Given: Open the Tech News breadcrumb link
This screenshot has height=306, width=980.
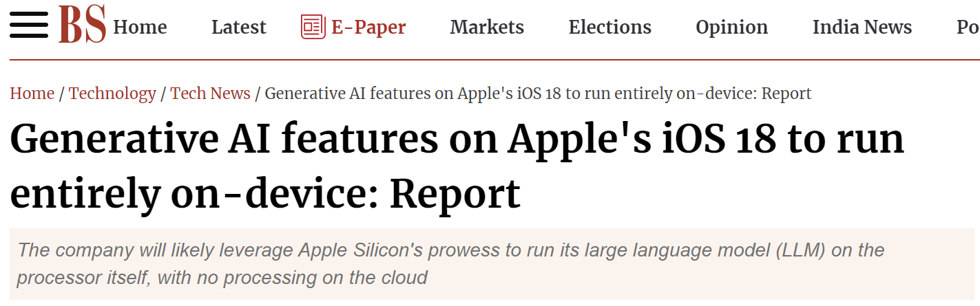Looking at the screenshot, I should 210,94.
